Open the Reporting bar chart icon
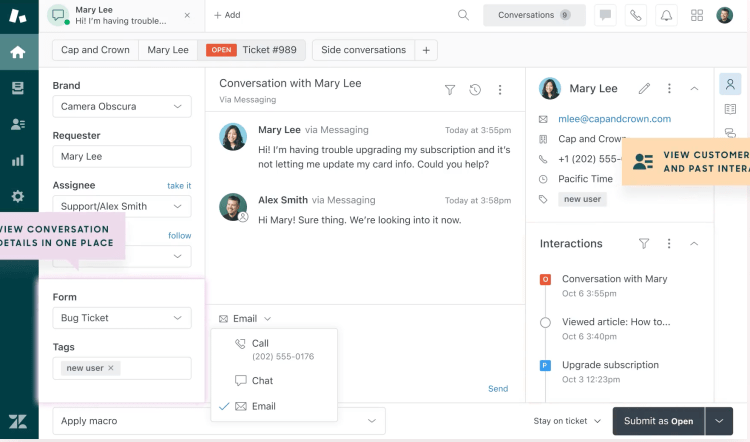This screenshot has height=442, width=750. click(17, 160)
